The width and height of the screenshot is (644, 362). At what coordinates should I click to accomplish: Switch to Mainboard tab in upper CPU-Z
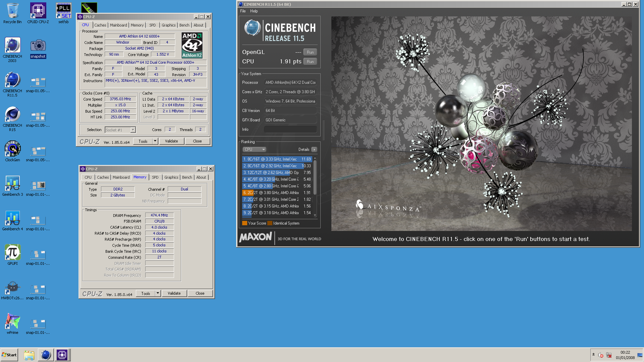click(118, 25)
